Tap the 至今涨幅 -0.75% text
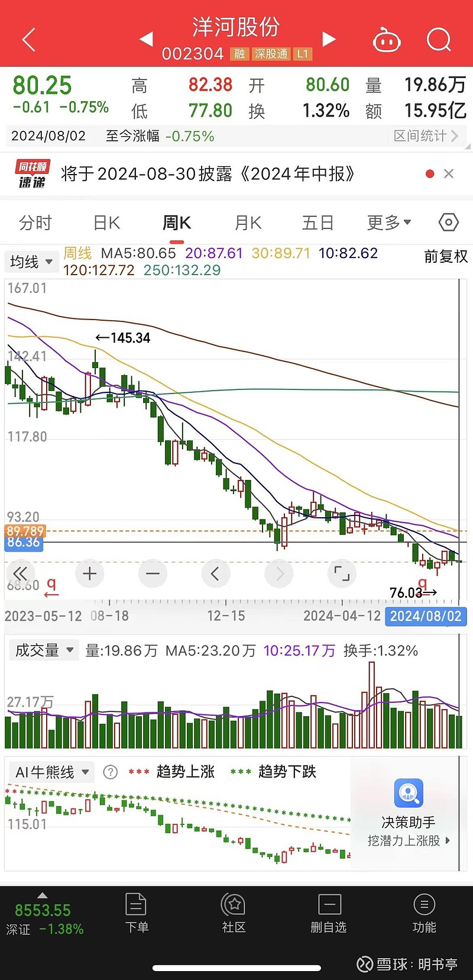The image size is (473, 980). pyautogui.click(x=160, y=136)
